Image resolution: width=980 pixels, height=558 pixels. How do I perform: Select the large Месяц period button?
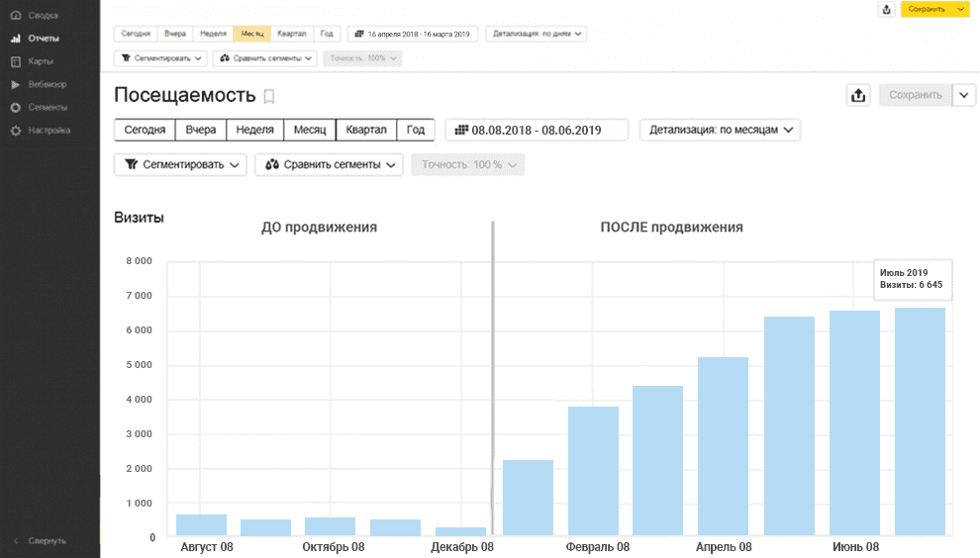310,130
